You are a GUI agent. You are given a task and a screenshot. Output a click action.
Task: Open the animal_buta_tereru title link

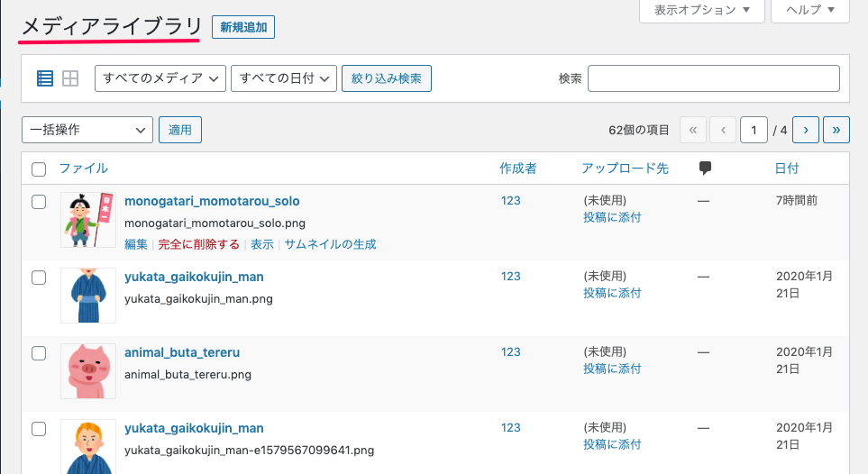click(182, 352)
